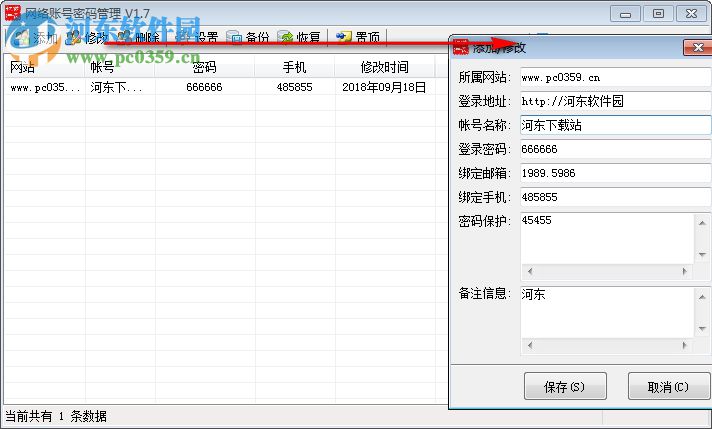Click the 登录地址 input field
The image size is (712, 429).
[616, 101]
